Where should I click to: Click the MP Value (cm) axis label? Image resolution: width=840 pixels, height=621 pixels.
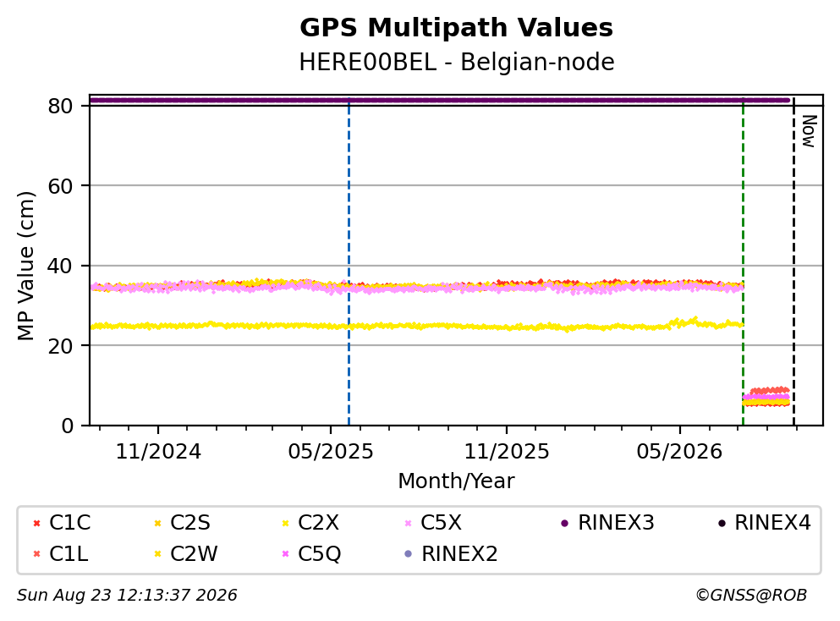tap(25, 266)
